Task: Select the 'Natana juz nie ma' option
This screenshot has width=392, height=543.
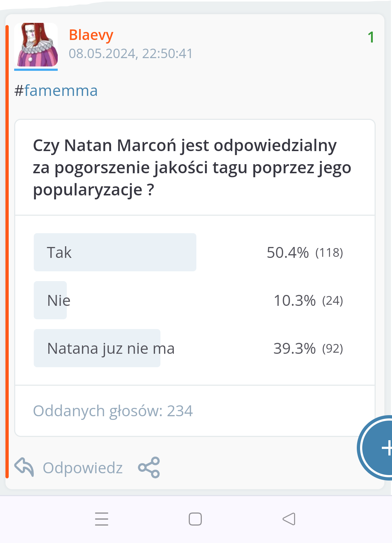Action: (111, 348)
